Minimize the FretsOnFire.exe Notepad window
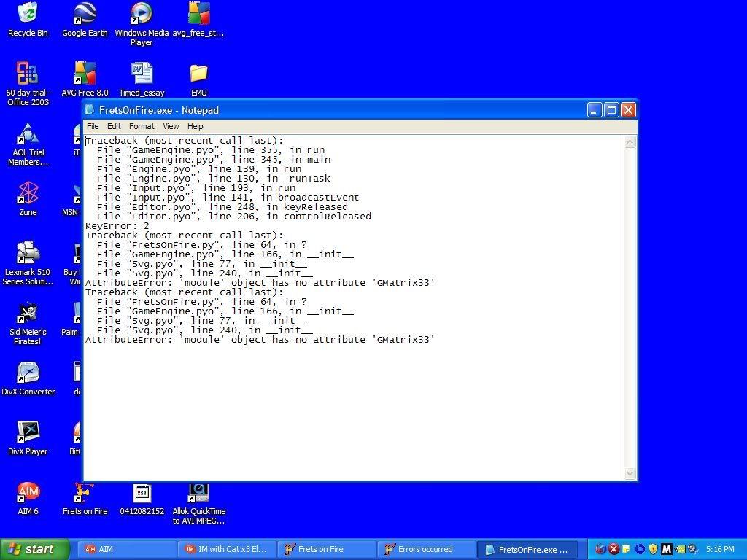This screenshot has height=560, width=747. (x=594, y=110)
